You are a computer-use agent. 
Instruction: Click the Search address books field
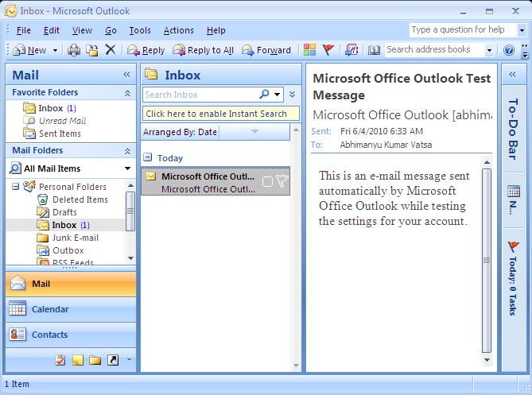click(435, 50)
